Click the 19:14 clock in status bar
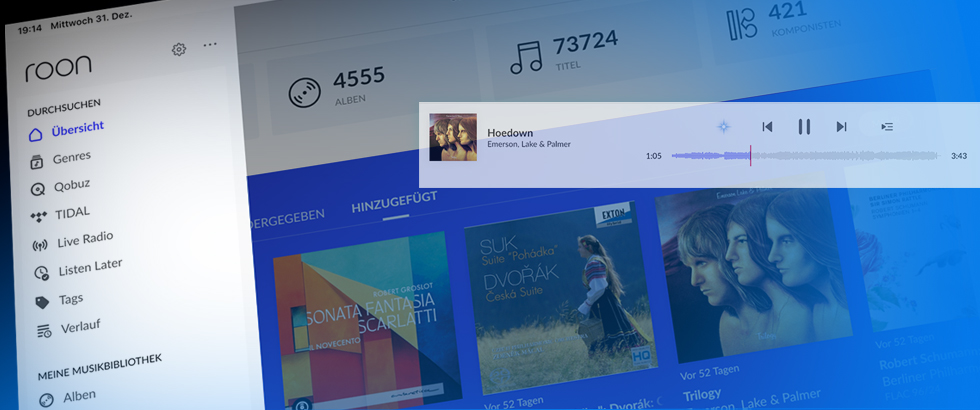The height and width of the screenshot is (410, 980). 30,29
